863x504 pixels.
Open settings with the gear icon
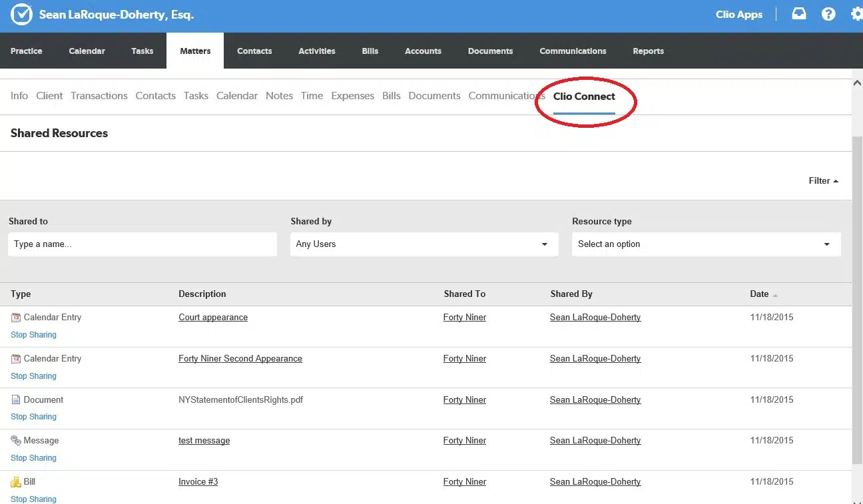858,13
